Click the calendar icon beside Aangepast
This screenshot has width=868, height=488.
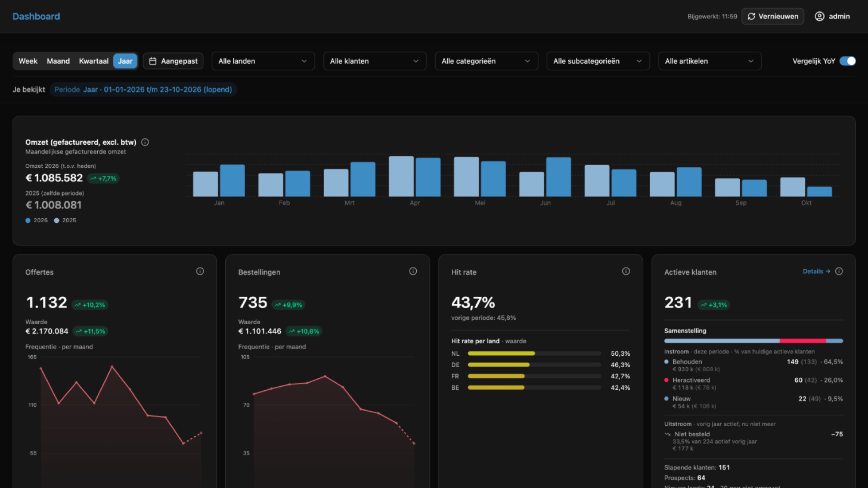(153, 61)
